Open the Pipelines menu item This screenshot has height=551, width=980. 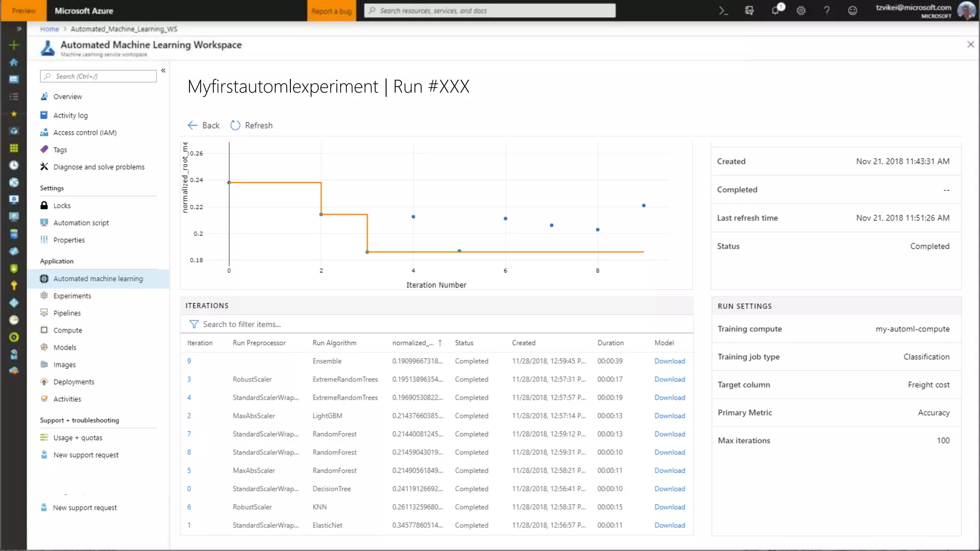point(67,313)
